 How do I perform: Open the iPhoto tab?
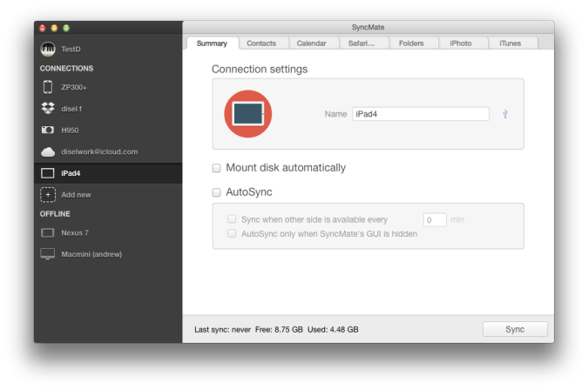point(461,44)
